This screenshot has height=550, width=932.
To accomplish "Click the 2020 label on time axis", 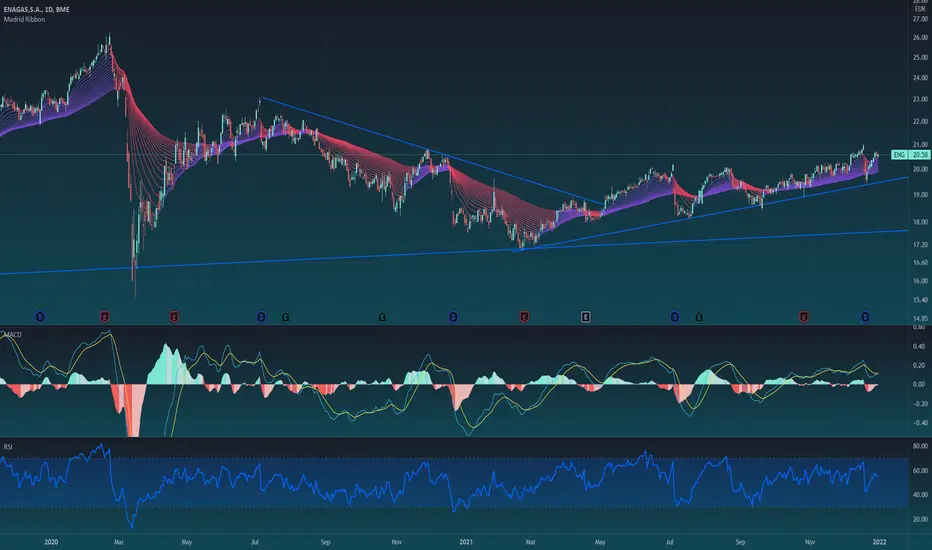I will coord(52,542).
